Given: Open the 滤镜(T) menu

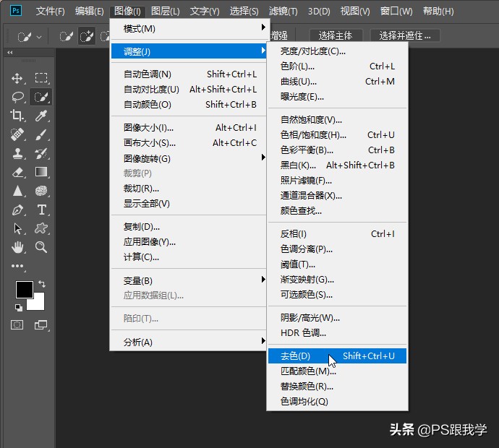Looking at the screenshot, I should coord(282,11).
